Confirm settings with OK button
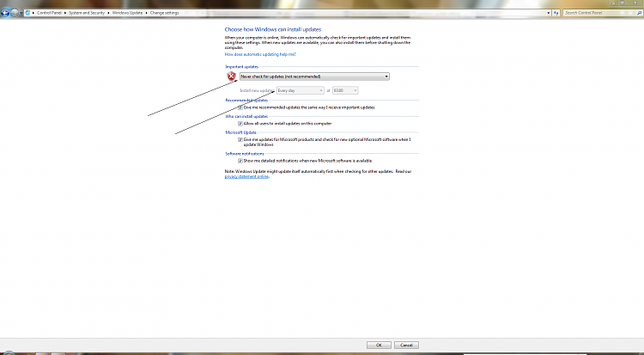 point(379,346)
